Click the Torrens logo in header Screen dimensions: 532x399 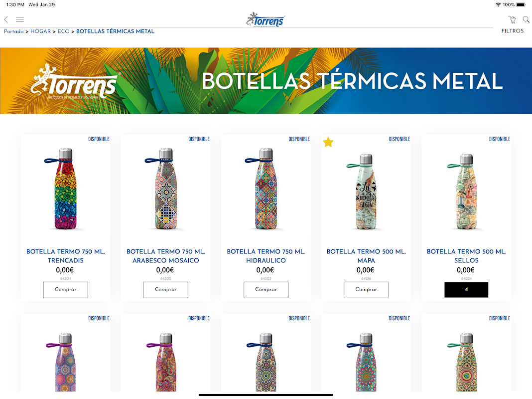[266, 20]
